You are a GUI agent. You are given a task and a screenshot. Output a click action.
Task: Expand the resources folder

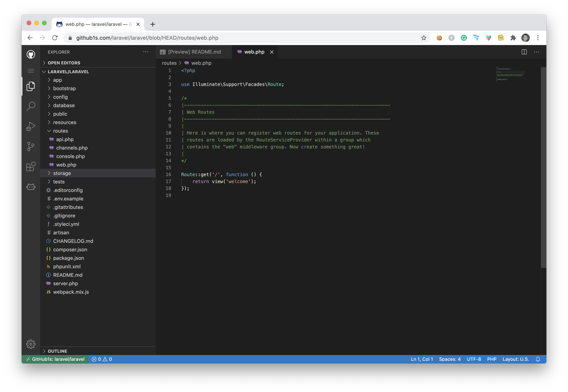click(98, 122)
